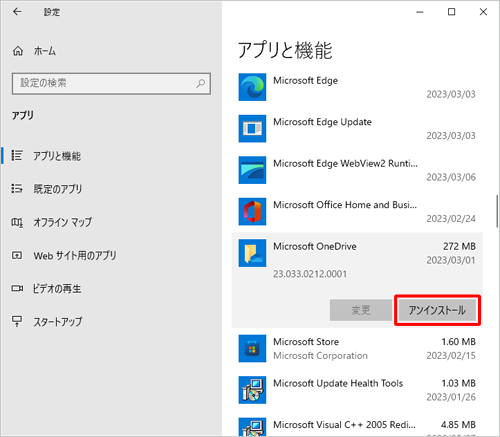Click the アプリと機能 page heading

pos(285,50)
